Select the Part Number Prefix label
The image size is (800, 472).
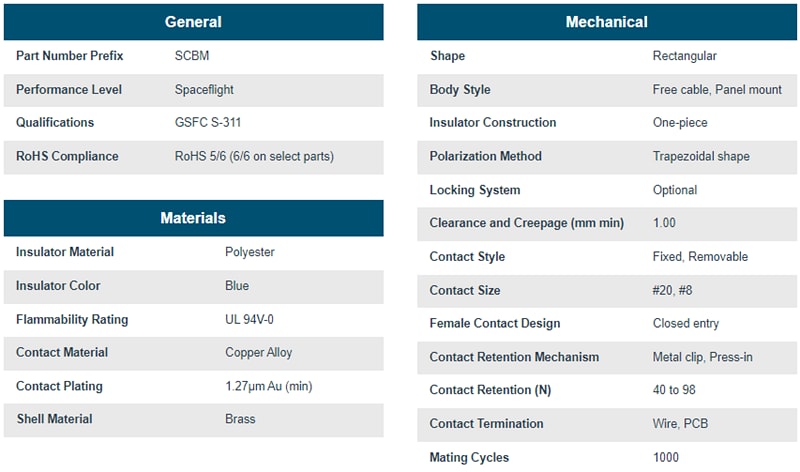pos(69,56)
